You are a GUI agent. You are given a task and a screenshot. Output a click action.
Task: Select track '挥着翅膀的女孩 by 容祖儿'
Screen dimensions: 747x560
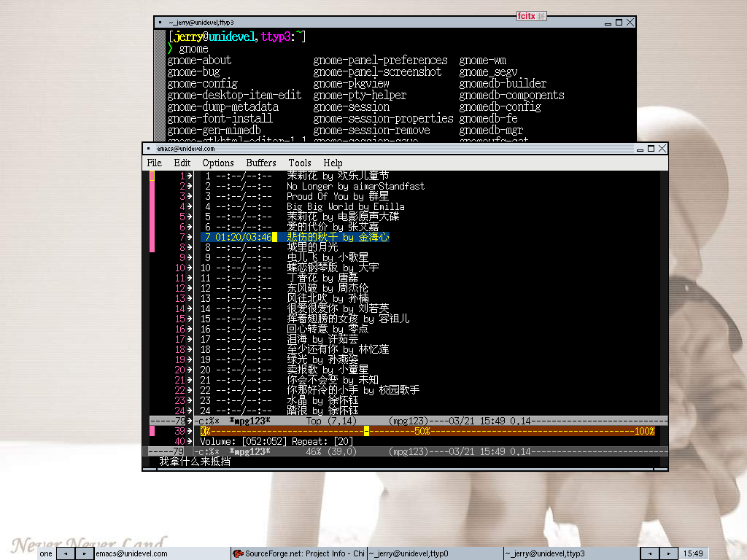(x=348, y=319)
